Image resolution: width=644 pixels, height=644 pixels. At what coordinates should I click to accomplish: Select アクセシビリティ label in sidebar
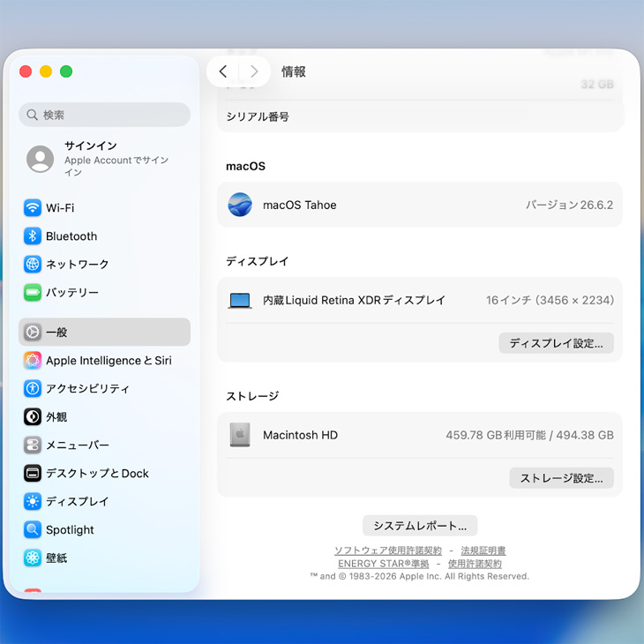87,388
